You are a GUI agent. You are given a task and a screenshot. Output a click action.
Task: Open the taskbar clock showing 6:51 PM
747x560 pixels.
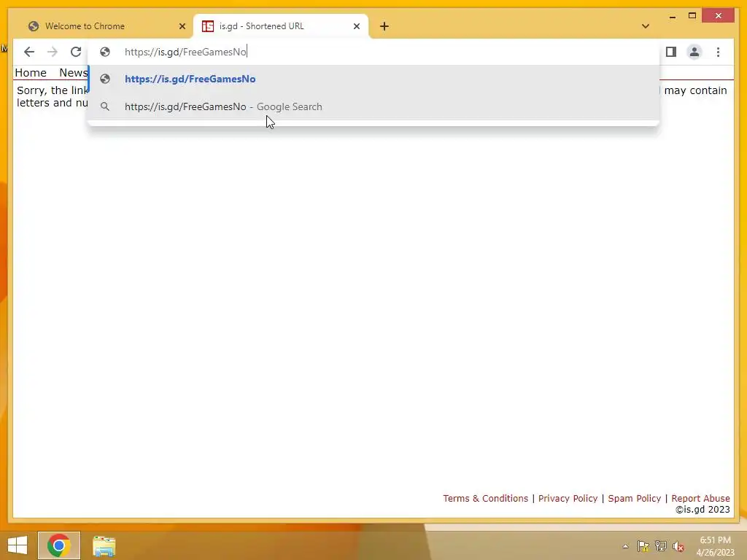(x=715, y=546)
